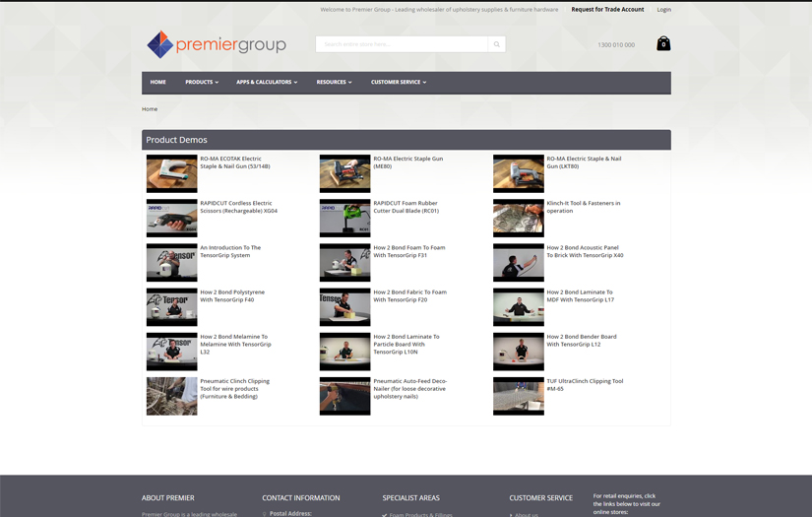Viewport: 812px width, 517px height.
Task: Open Bond Laminate To MDF L17 thumbnail
Action: pos(519,307)
